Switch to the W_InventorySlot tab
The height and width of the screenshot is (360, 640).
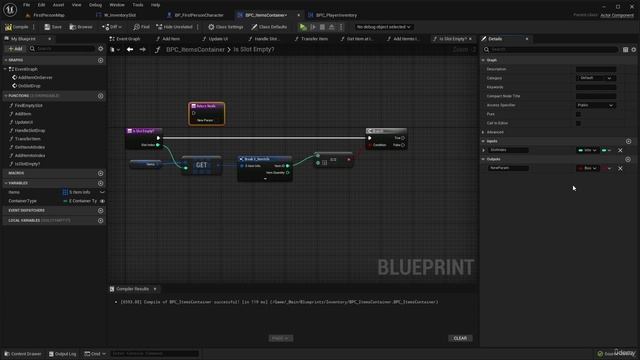(120, 16)
